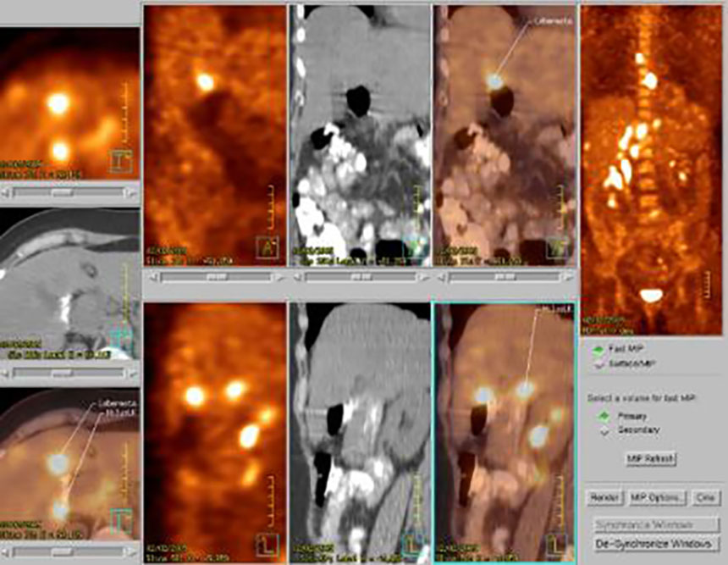The width and height of the screenshot is (728, 565).
Task: Click the MIP Refresh button
Action: (x=650, y=458)
